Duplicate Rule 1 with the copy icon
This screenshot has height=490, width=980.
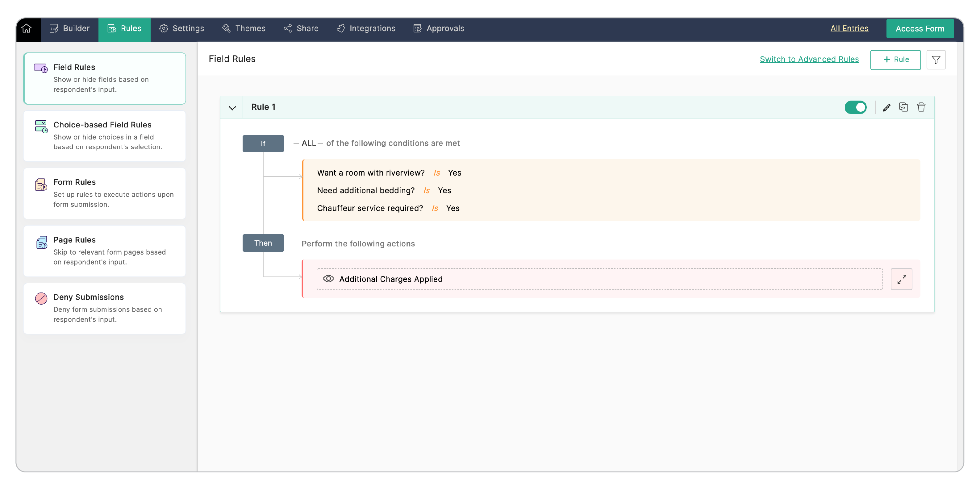[903, 107]
